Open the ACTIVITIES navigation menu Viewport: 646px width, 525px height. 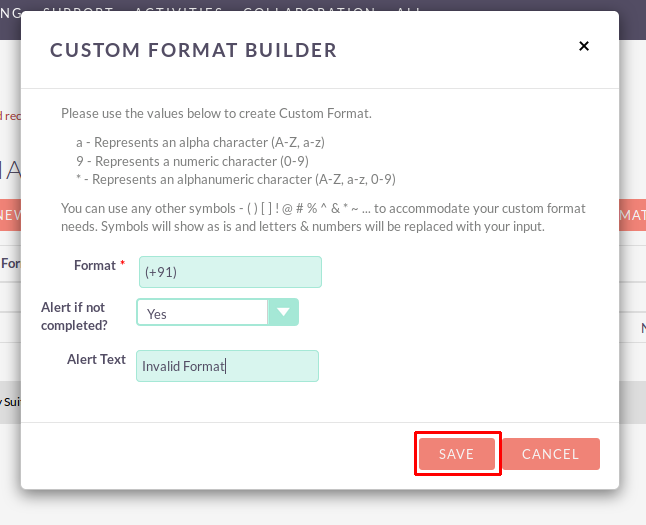[179, 10]
